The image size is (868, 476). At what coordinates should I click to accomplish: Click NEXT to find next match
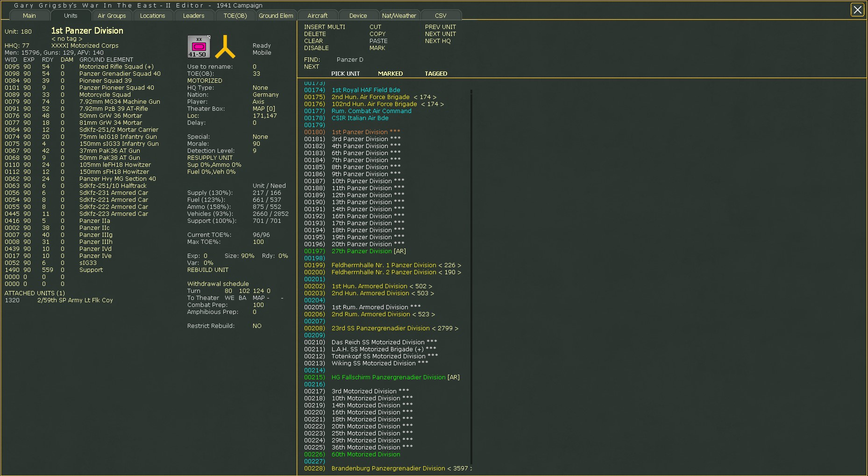312,67
